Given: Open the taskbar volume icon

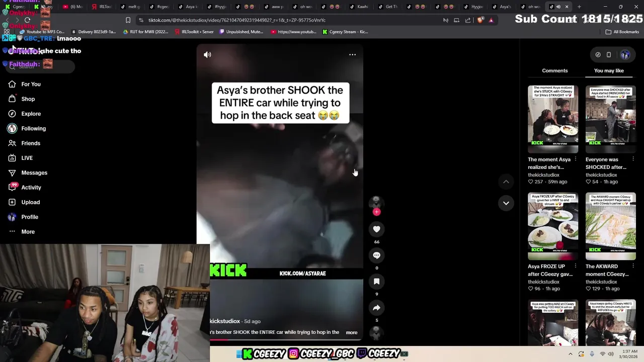Looking at the screenshot, I should point(611,354).
